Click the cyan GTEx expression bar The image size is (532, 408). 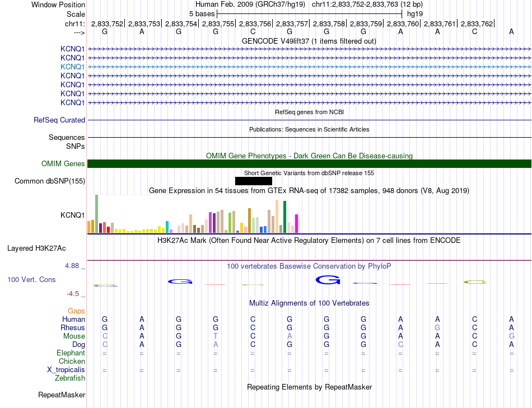coord(167,227)
